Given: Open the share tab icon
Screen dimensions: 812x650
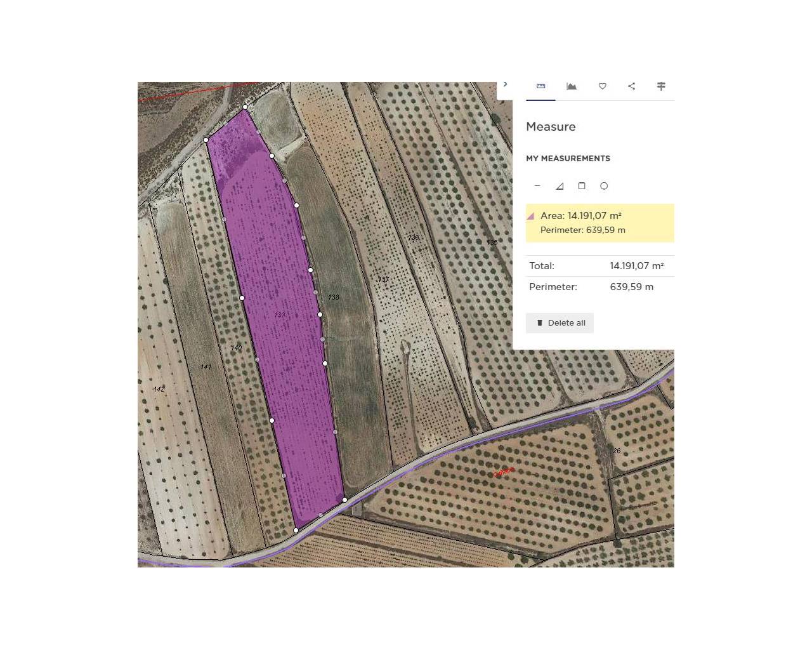Looking at the screenshot, I should 631,86.
